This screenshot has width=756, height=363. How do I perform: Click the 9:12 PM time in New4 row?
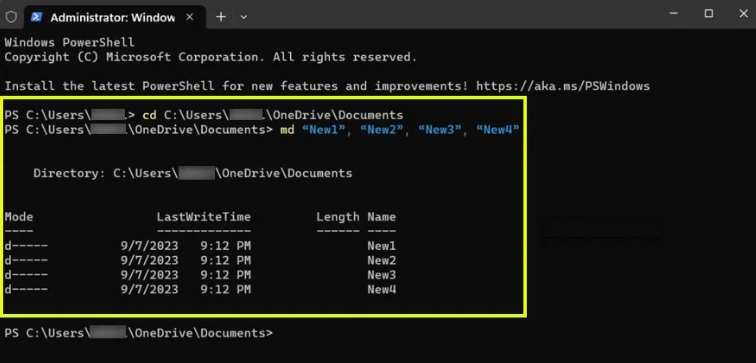226,289
